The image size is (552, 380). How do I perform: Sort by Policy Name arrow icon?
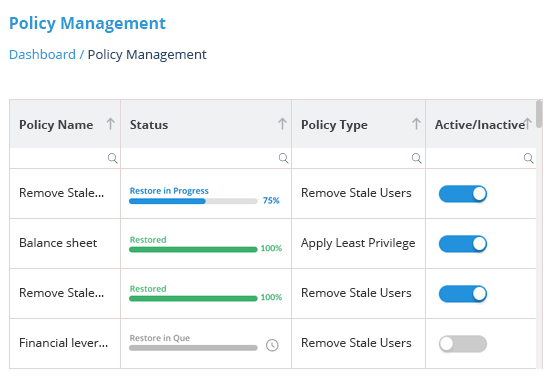pos(111,124)
